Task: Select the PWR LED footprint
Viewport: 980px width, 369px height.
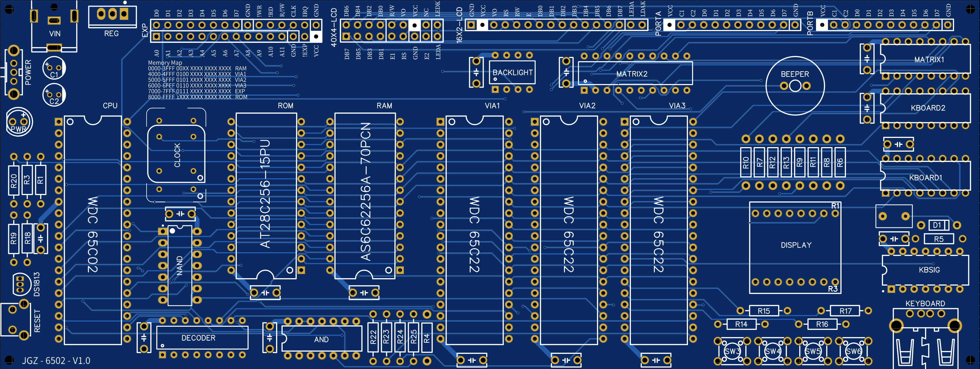Action: pos(19,123)
